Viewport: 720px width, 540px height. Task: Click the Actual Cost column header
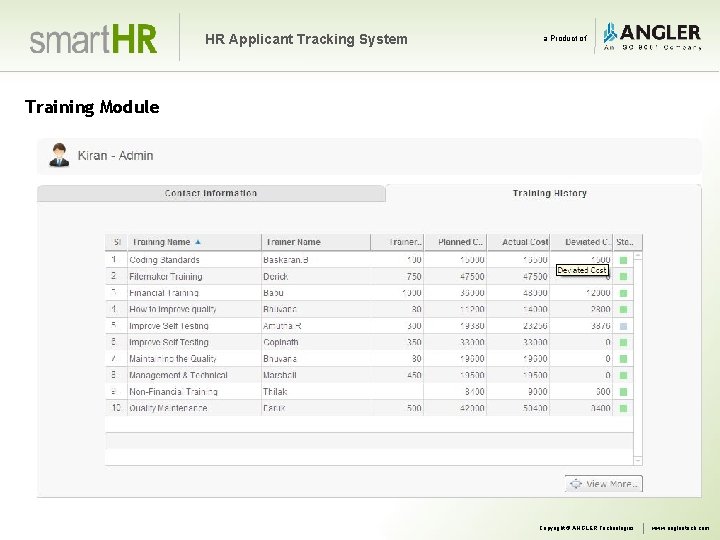pyautogui.click(x=519, y=242)
